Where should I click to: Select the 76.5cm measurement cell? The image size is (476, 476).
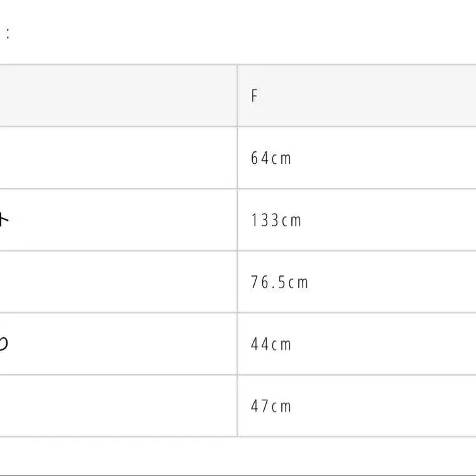click(x=279, y=282)
